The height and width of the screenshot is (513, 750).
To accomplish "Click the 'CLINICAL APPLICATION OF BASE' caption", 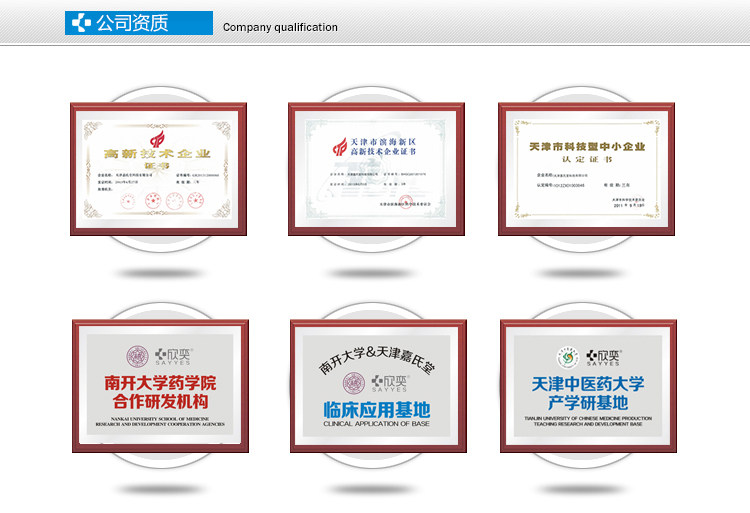I will coord(376,424).
